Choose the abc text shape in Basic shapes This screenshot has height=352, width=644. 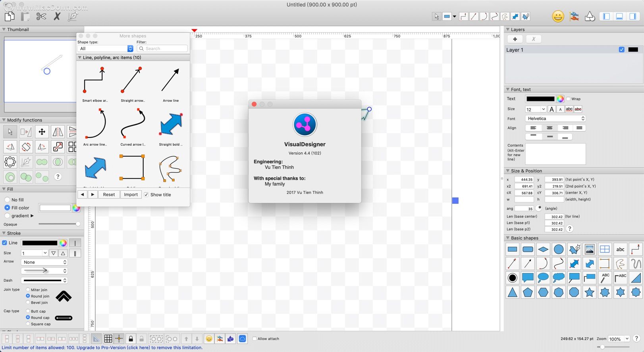pyautogui.click(x=620, y=249)
